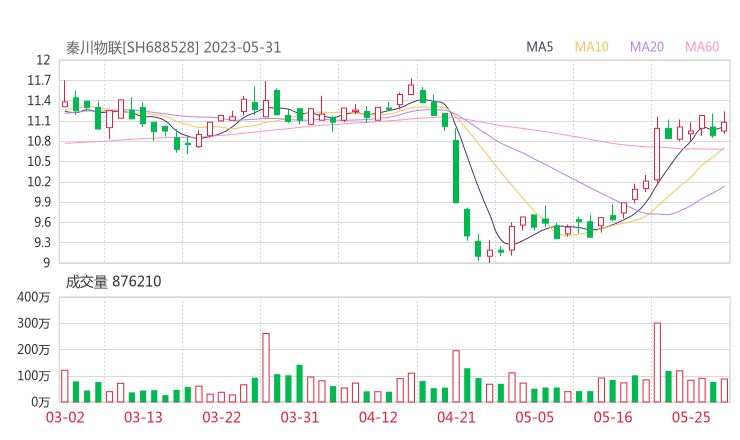740x440 pixels.
Task: Click the 11.1 price axis label
Action: click(x=39, y=121)
